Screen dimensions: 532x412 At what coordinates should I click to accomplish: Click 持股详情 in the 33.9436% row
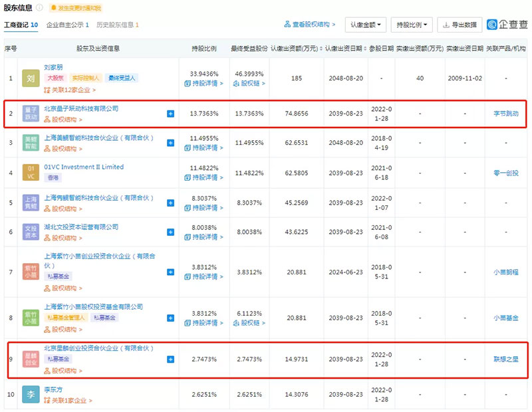203,84
